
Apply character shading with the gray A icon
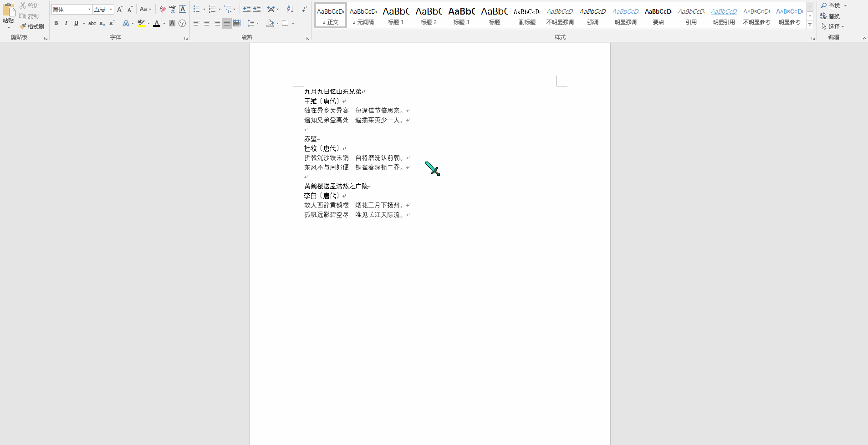[x=172, y=23]
